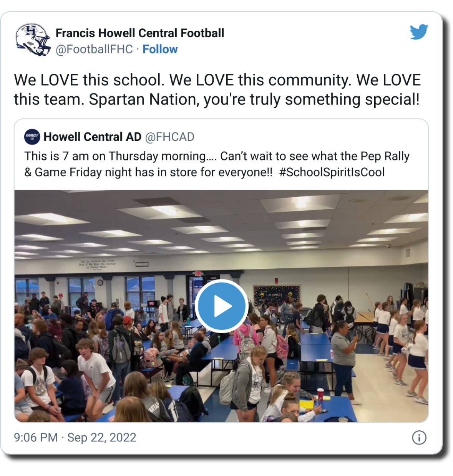Click the wall clock in the video
This screenshot has height=476, width=453.
tap(100, 283)
